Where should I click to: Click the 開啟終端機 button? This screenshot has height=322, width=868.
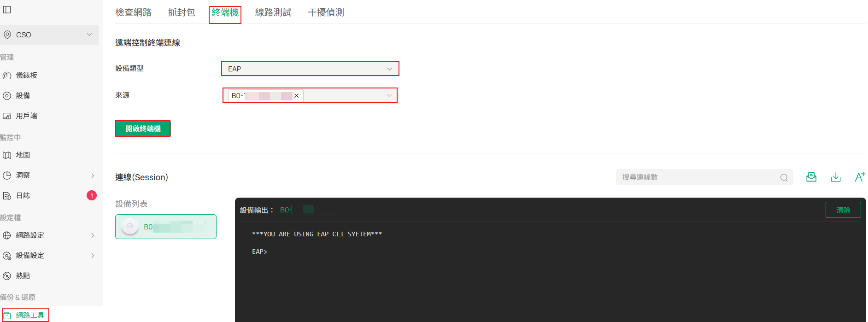pyautogui.click(x=143, y=129)
